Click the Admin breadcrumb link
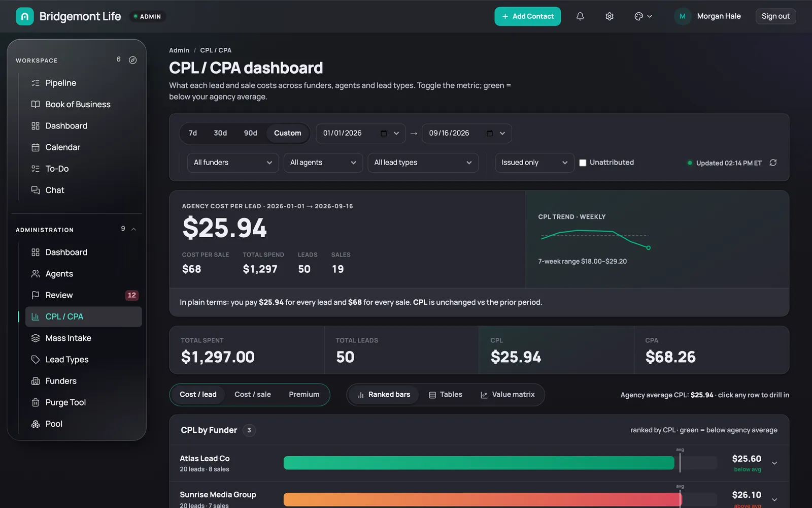 point(179,50)
